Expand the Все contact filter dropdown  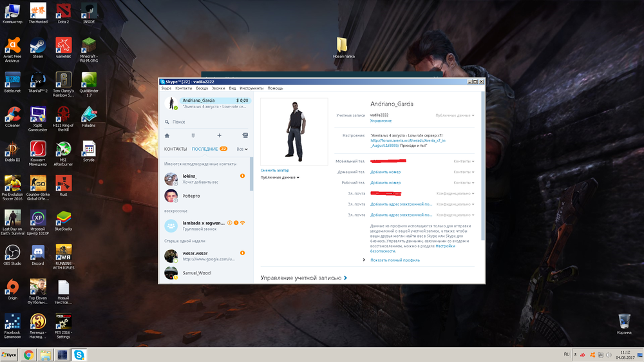[242, 149]
